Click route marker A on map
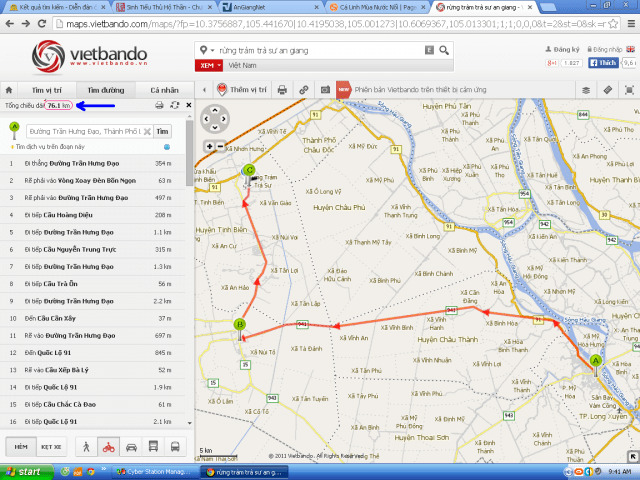 coord(596,364)
